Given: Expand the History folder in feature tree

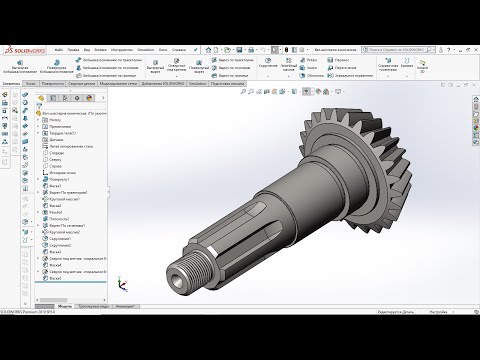Looking at the screenshot, I should [x=38, y=120].
